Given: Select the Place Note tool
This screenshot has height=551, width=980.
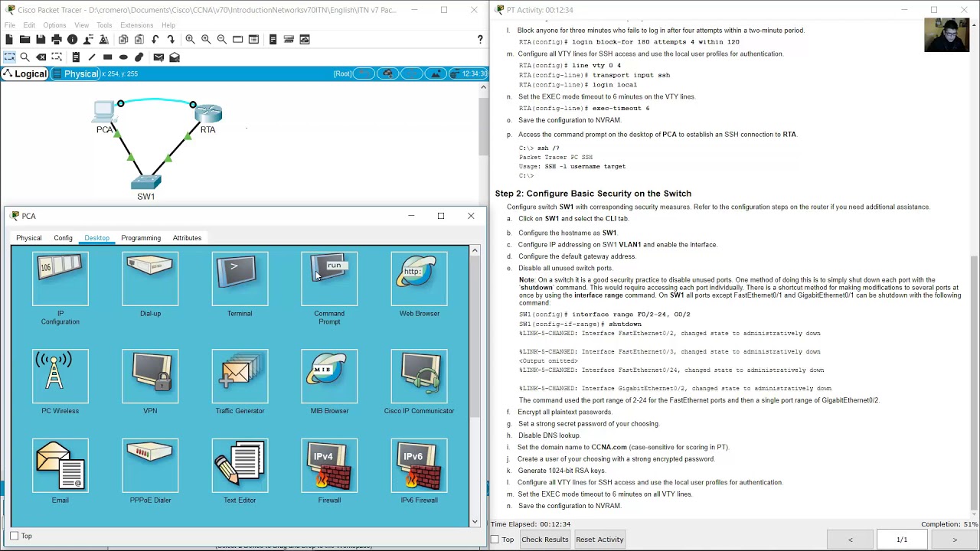Looking at the screenshot, I should 76,57.
